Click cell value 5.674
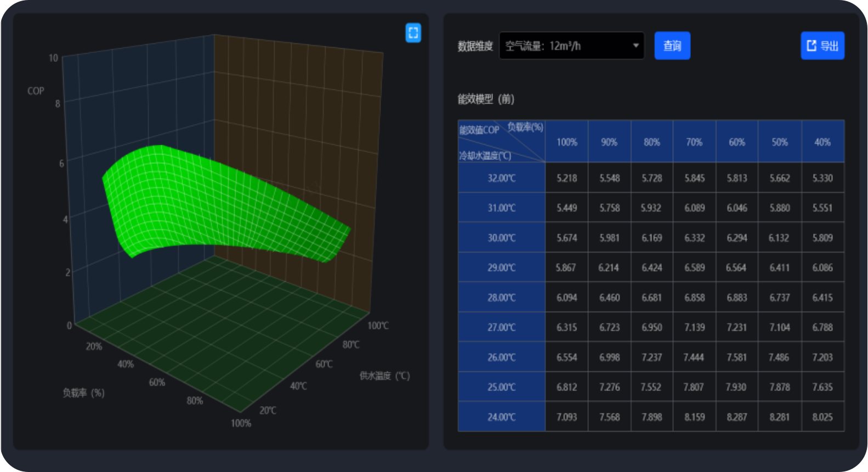Screen dimensions: 868x472 pyautogui.click(x=567, y=237)
